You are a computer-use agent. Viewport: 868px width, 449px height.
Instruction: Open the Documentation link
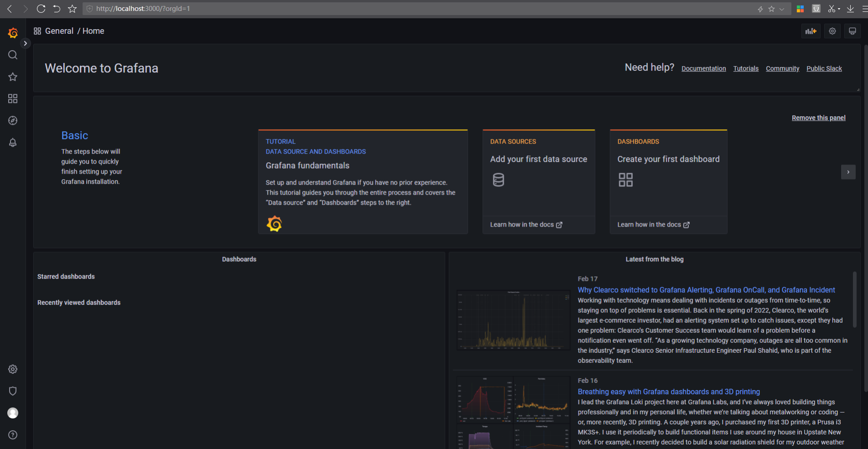point(704,68)
